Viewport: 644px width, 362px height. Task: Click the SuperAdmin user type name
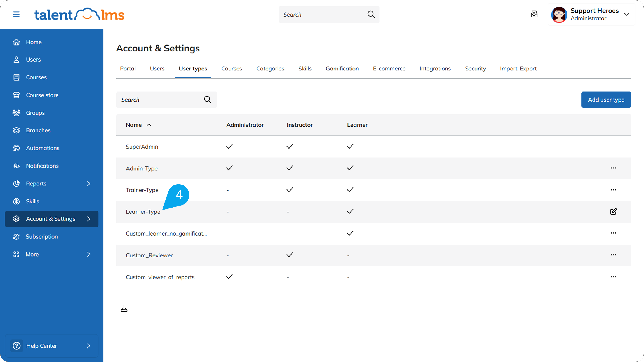point(142,147)
